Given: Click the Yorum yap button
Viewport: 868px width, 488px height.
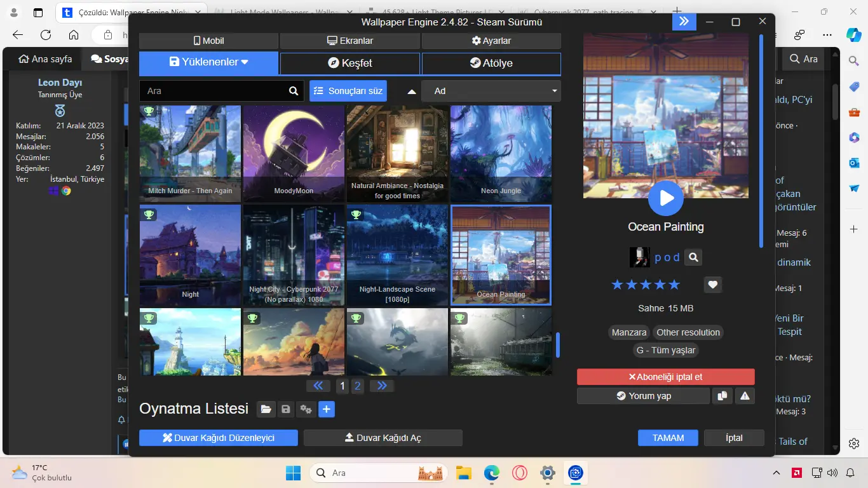Looking at the screenshot, I should (x=643, y=396).
